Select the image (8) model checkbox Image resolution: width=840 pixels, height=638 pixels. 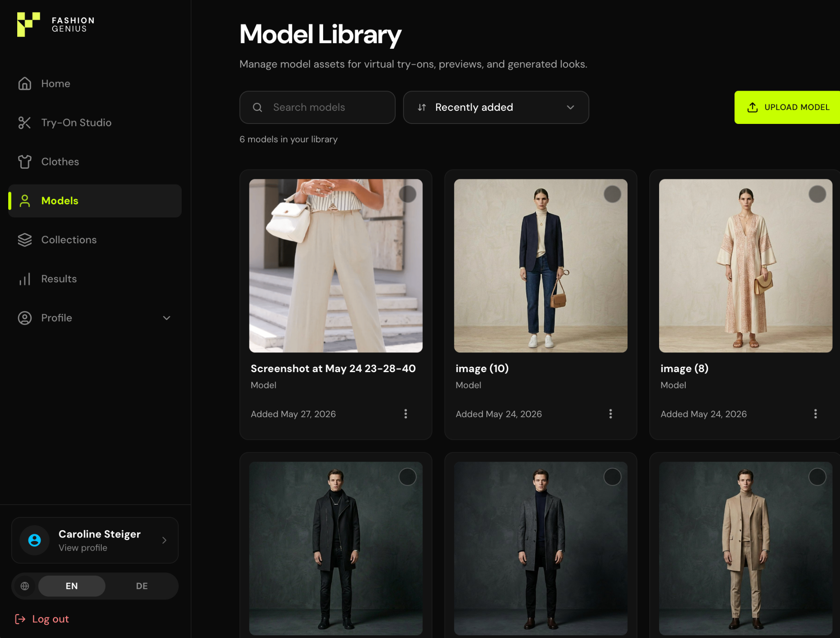tap(817, 194)
